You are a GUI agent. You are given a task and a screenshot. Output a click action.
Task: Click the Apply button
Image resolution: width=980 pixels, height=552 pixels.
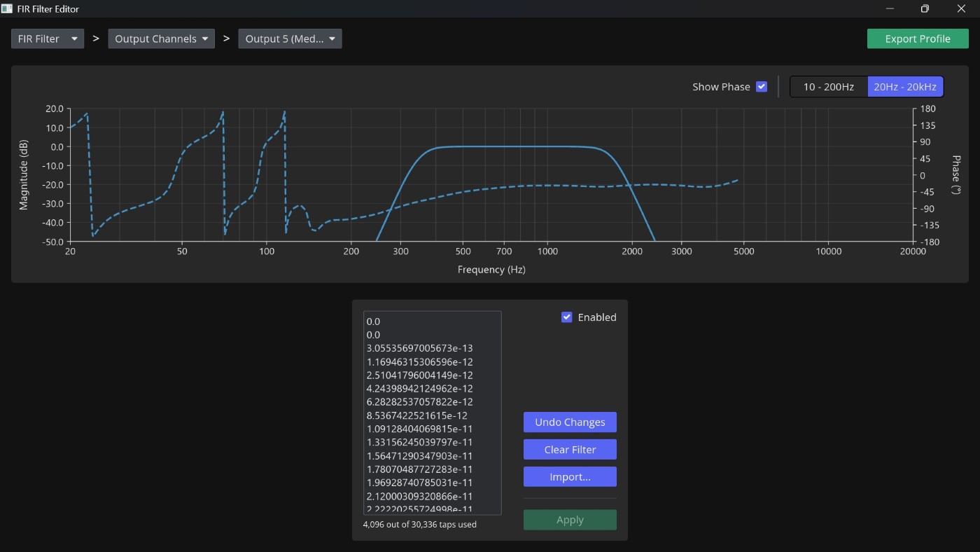(x=570, y=520)
